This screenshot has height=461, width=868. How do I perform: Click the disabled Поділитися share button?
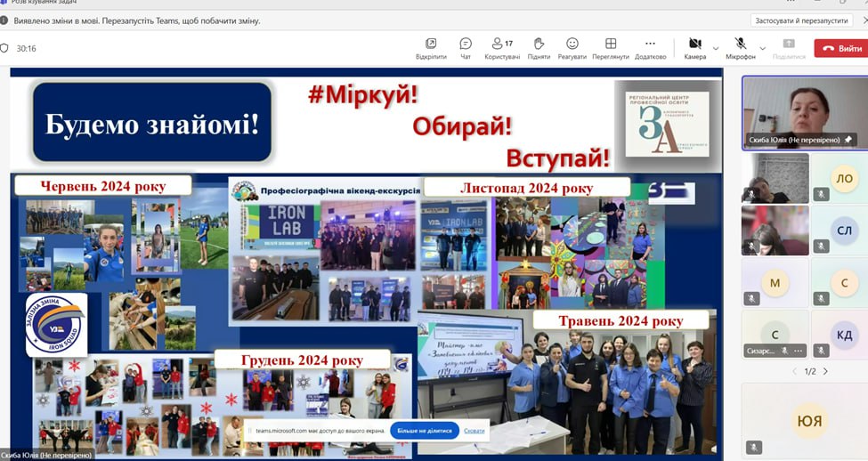[789, 48]
